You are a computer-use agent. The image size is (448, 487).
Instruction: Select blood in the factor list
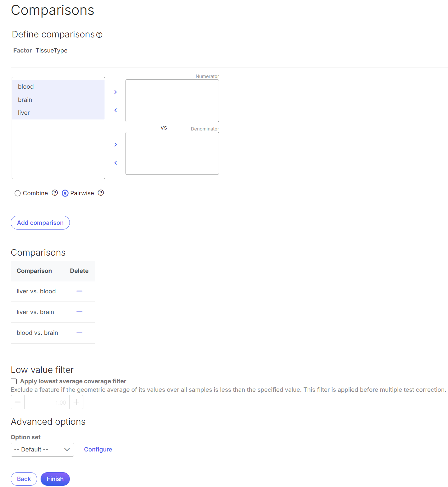pyautogui.click(x=26, y=87)
